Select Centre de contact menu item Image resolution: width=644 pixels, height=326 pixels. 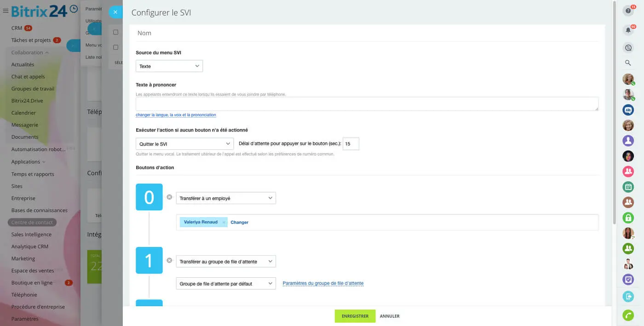click(x=32, y=223)
